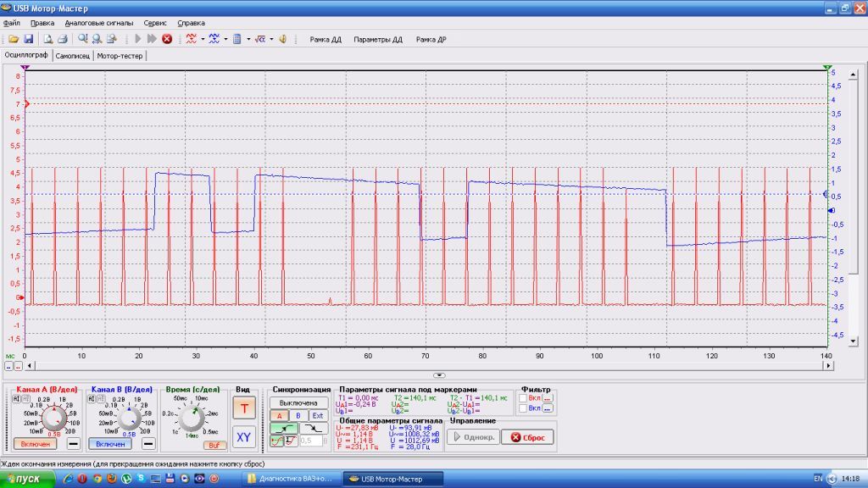The height and width of the screenshot is (488, 868).
Task: Open print preview from the toolbar
Action: click(x=48, y=39)
